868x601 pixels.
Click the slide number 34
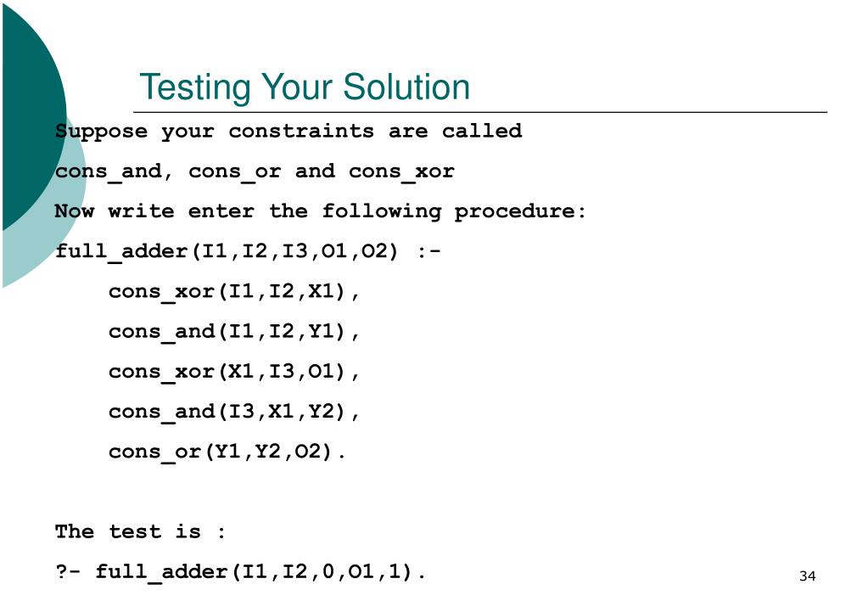coord(808,576)
